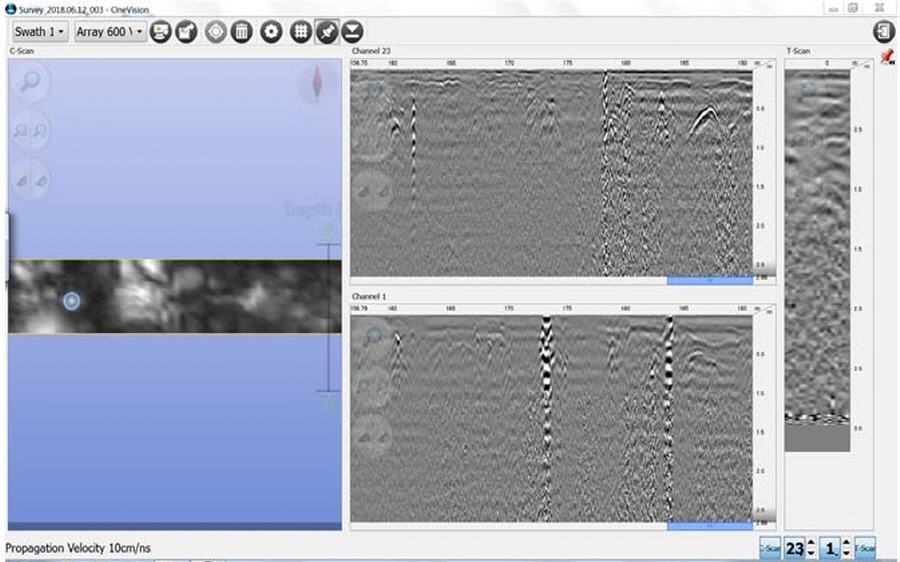Click the magnifier zoom icon in C-Scan
The width and height of the screenshot is (900, 562).
point(29,83)
